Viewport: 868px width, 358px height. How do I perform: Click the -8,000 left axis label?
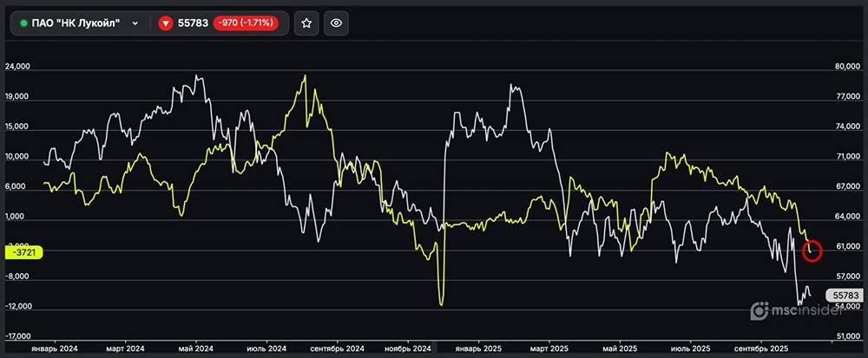(16, 277)
